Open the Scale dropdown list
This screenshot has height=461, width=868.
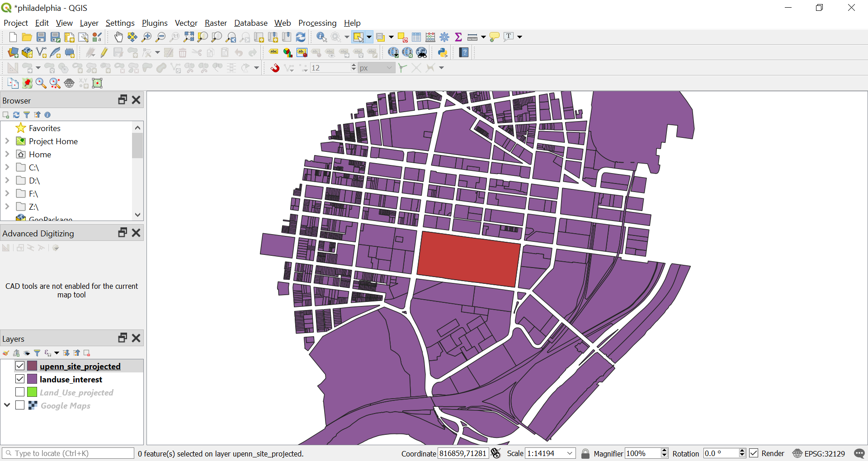(570, 453)
